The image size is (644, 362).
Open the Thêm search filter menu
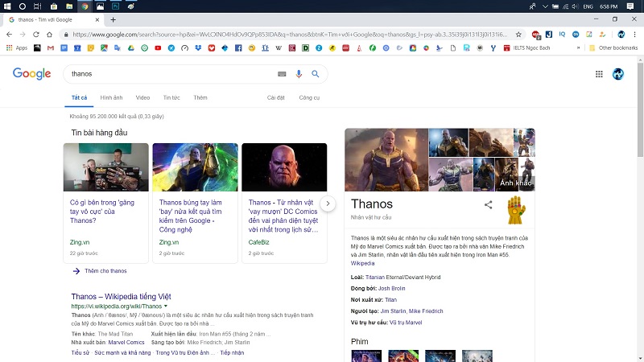pos(200,97)
